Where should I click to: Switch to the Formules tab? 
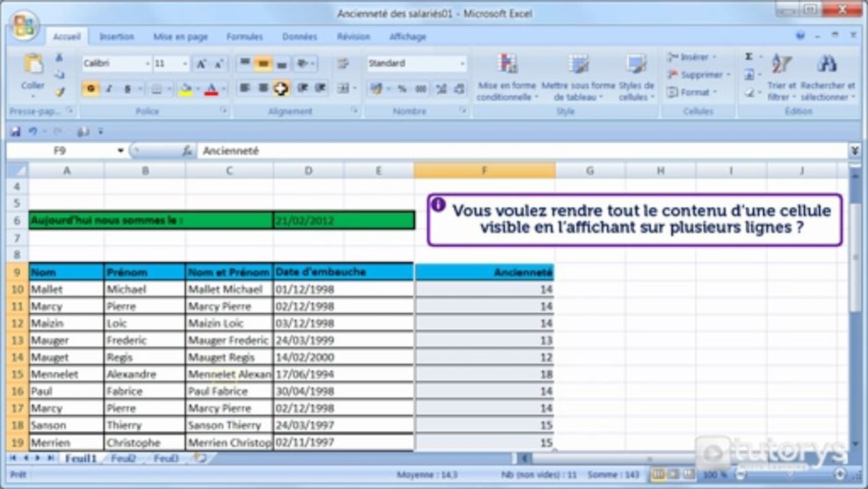point(244,37)
